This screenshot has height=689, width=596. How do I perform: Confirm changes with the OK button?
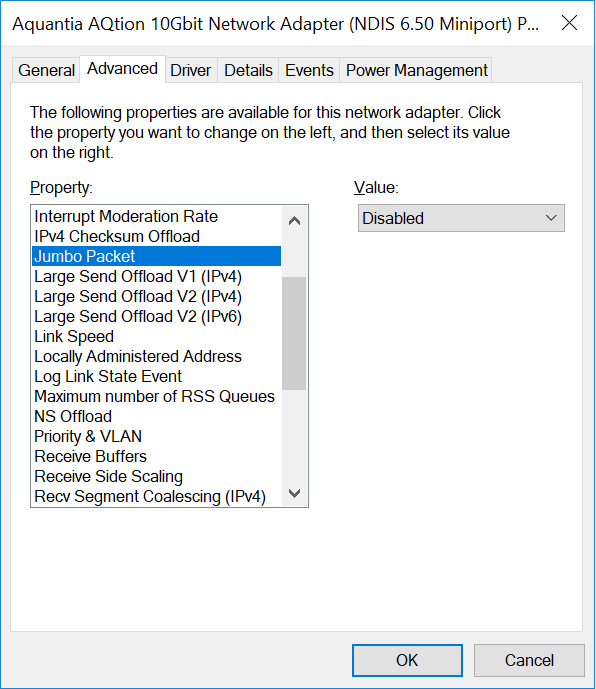(x=407, y=660)
